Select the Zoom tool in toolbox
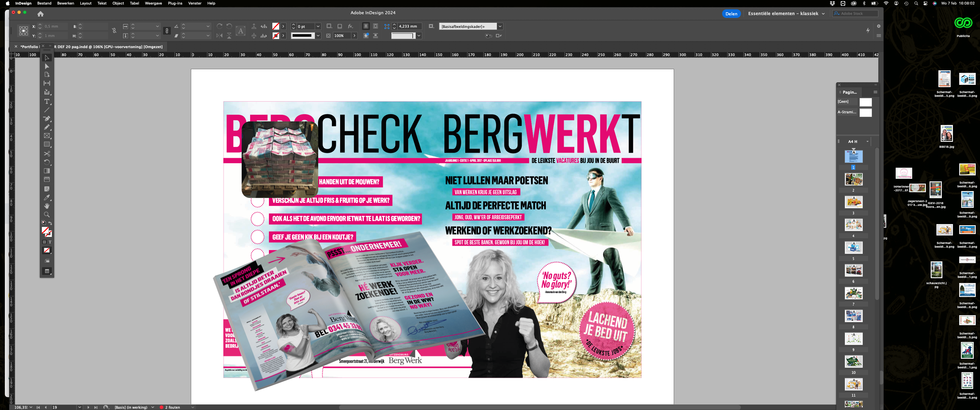The image size is (980, 410). (x=47, y=214)
